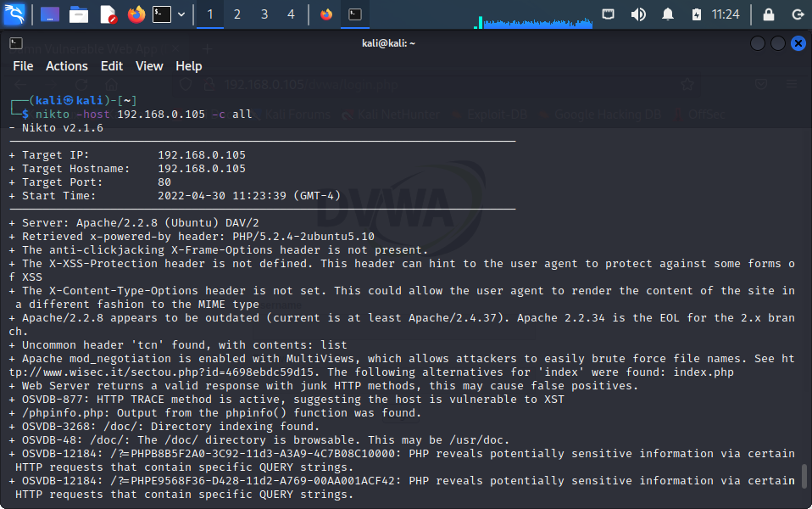Open the Kali applications menu

click(14, 14)
